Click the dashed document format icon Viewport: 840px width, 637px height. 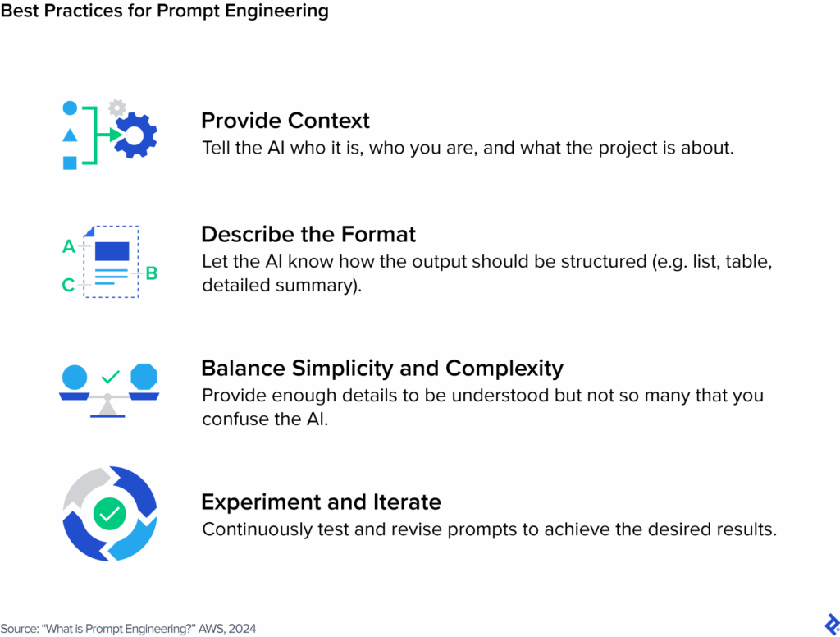[111, 262]
